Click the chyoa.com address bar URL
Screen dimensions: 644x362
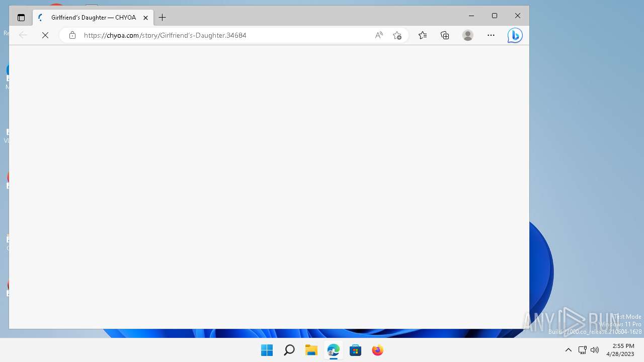(x=165, y=35)
